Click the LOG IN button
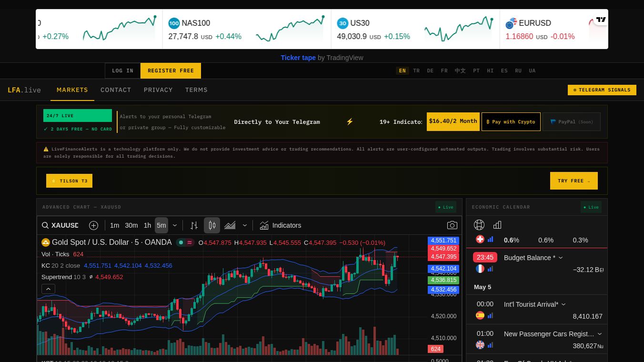644x362 pixels. [x=123, y=70]
